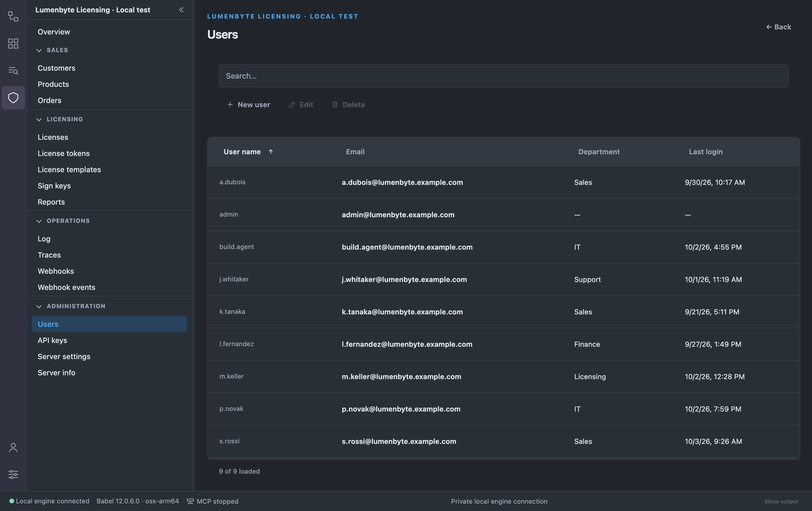Open the query search icon in left rail

(13, 70)
